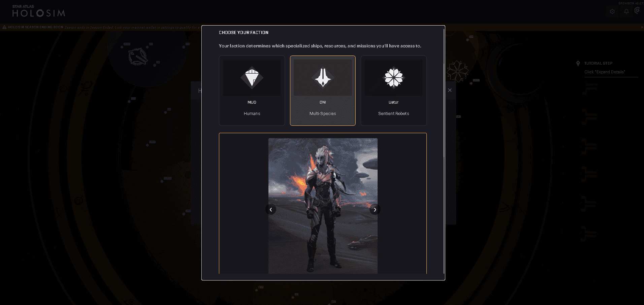Select the ONI Multi-Species faction card
644x305 pixels.
coord(323,90)
